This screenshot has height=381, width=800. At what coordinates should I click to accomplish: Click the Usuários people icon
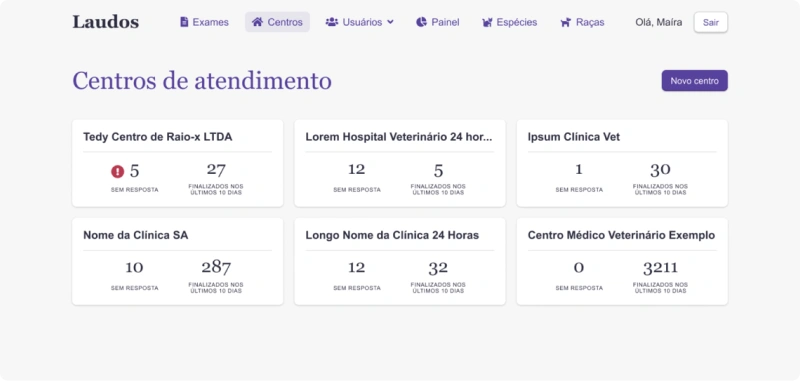[x=332, y=22]
